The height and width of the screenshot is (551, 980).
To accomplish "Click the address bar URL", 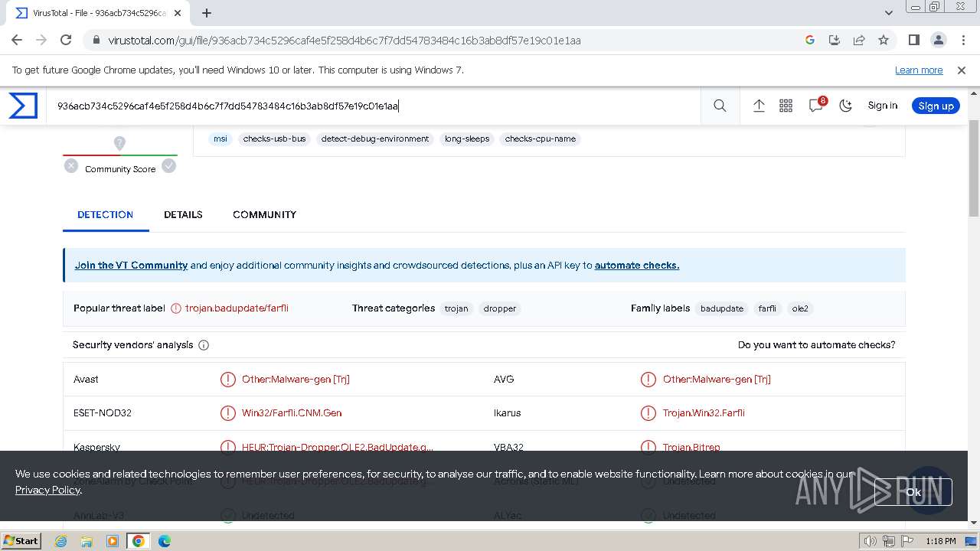I will (x=345, y=41).
